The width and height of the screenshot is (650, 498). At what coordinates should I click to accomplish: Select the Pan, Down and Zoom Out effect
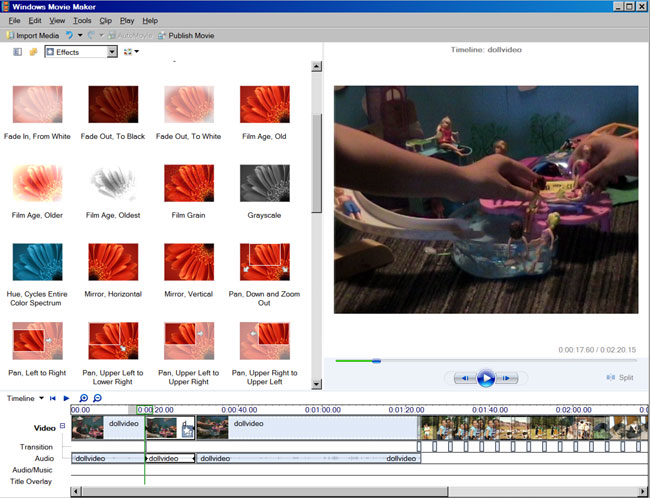(x=264, y=275)
